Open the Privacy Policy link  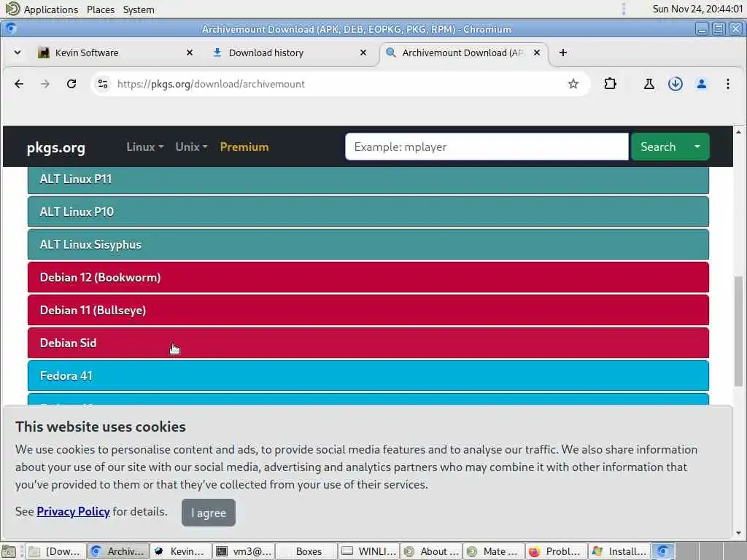click(73, 511)
